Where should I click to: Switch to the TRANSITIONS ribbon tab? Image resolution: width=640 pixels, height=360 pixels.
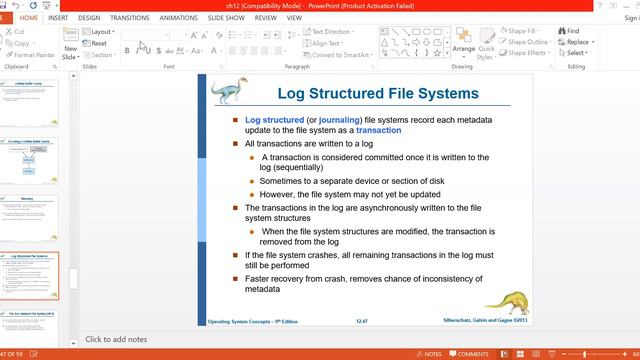(129, 18)
